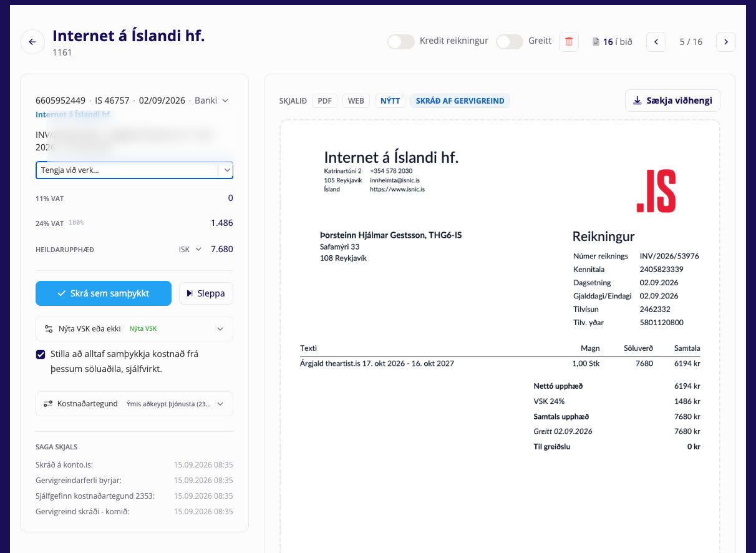Click the Nettó upphæð value 6194 kr
This screenshot has height=553, width=756.
[x=687, y=386]
